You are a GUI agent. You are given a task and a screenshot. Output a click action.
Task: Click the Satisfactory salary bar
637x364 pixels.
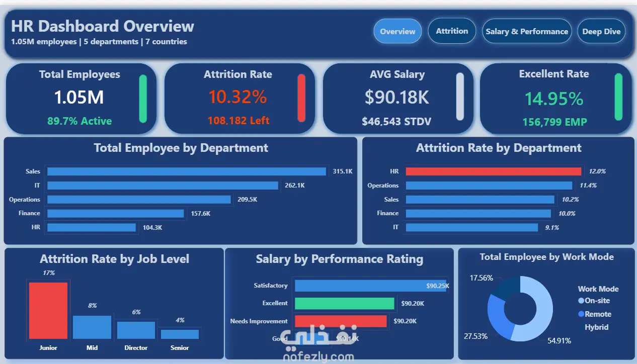click(370, 286)
